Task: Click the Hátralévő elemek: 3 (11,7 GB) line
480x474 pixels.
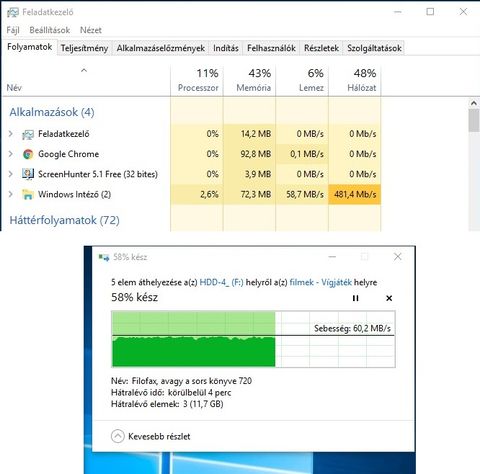Action: 167,404
